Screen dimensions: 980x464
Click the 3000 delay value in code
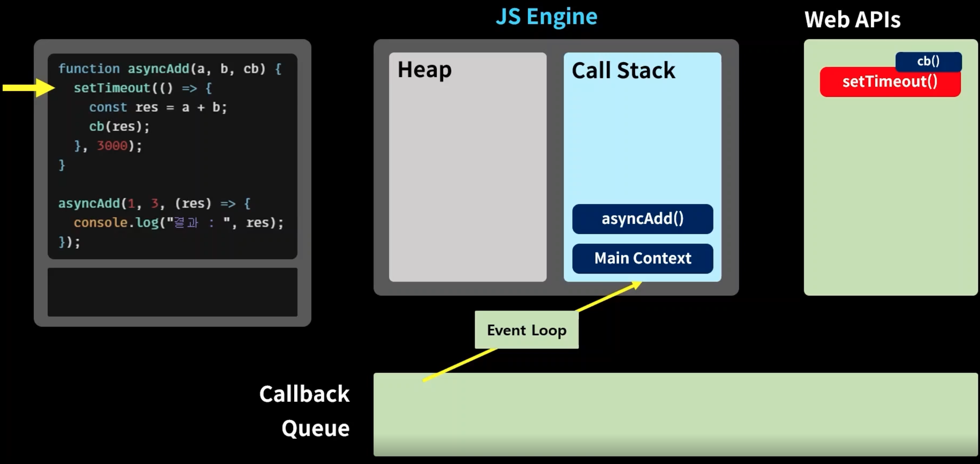point(112,146)
